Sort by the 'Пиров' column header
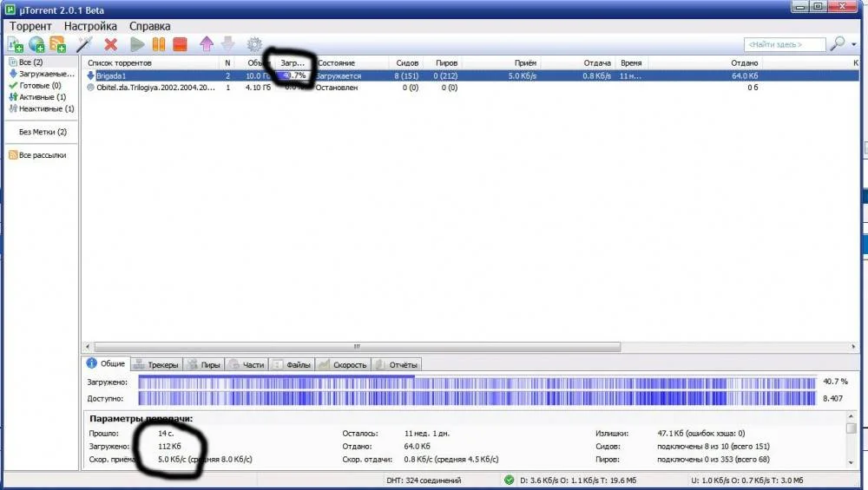The height and width of the screenshot is (490, 868). [446, 63]
